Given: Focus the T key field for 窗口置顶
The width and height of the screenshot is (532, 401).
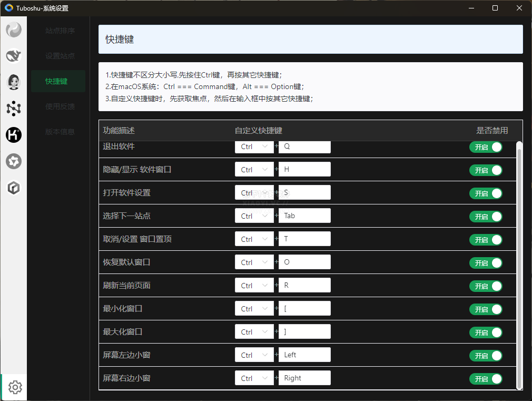Looking at the screenshot, I should (x=304, y=239).
